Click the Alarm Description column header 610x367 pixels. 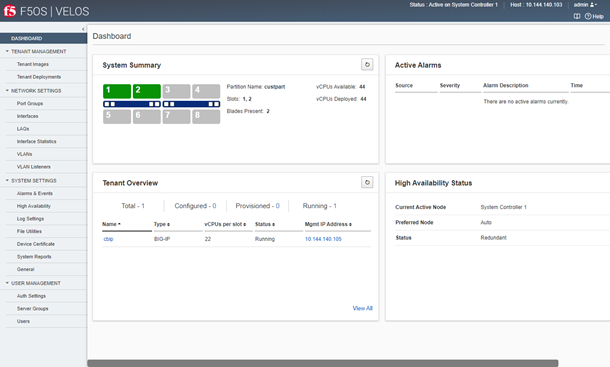point(506,85)
